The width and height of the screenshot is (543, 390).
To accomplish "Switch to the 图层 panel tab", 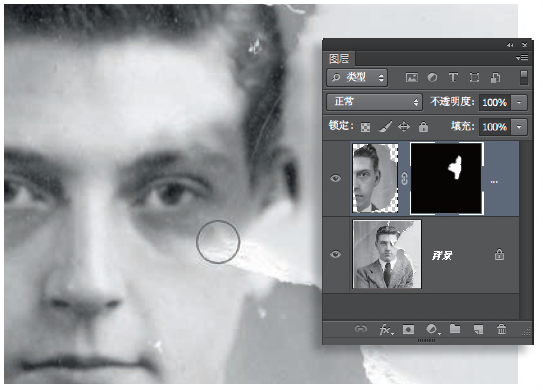I will [339, 59].
